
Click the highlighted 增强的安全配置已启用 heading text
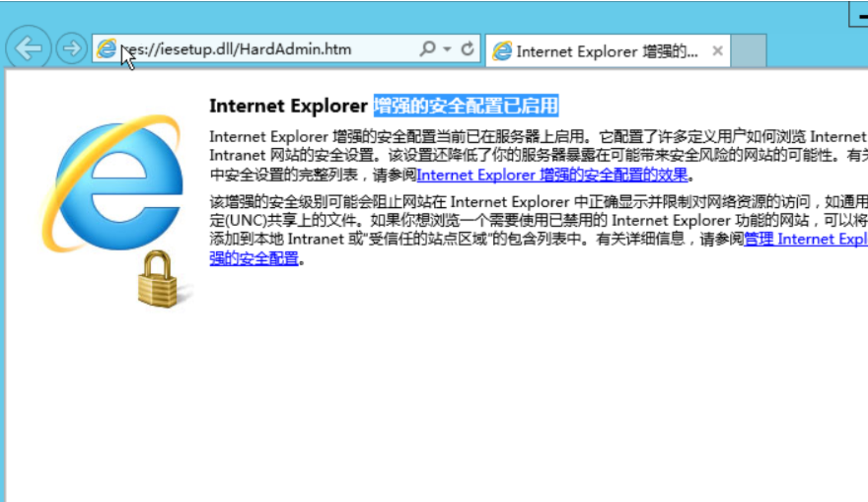coord(466,106)
